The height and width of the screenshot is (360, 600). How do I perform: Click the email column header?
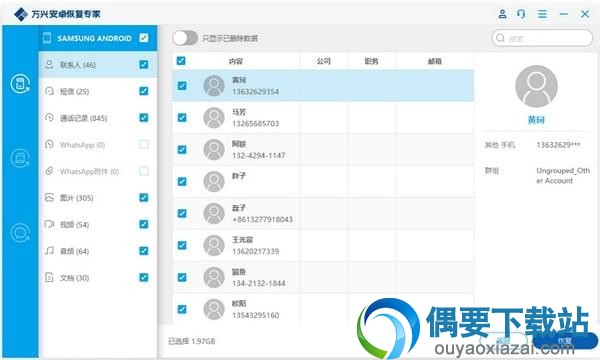tap(435, 61)
